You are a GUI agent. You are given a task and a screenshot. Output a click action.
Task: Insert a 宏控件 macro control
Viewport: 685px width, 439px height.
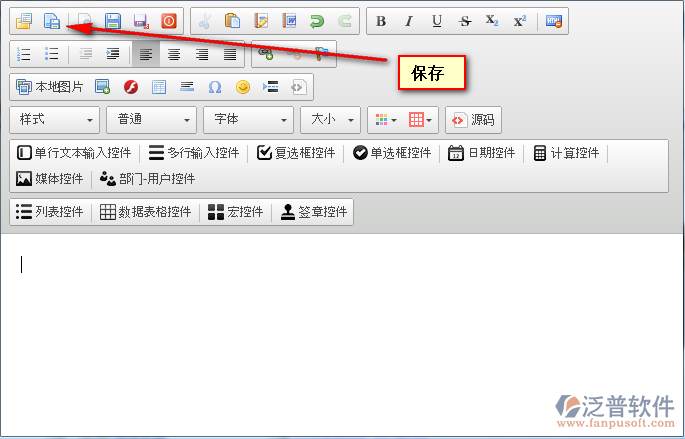pos(235,212)
